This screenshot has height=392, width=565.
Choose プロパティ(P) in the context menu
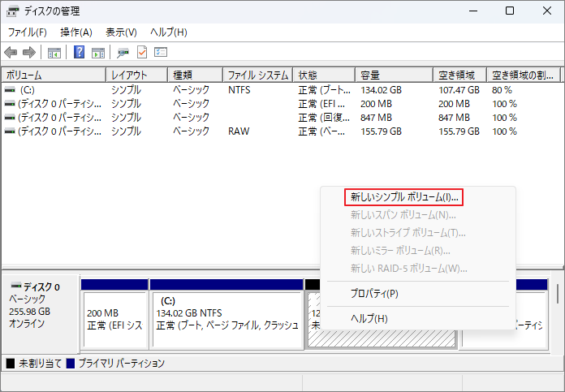374,294
